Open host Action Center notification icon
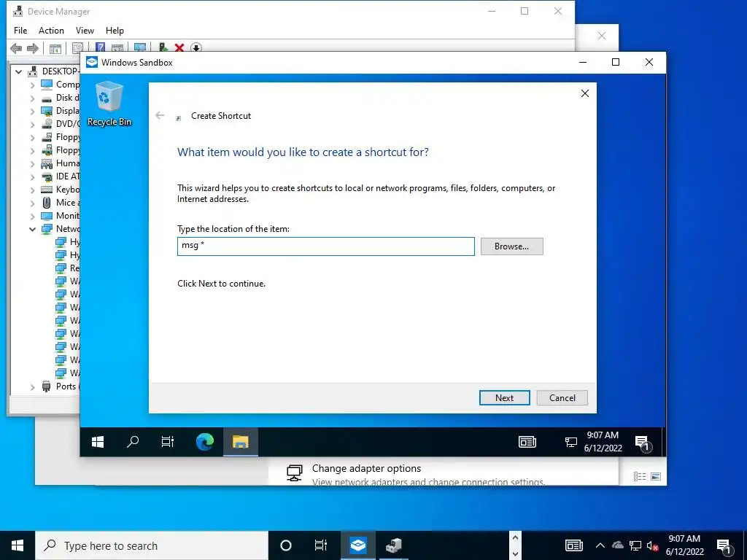Image resolution: width=747 pixels, height=560 pixels. click(724, 547)
